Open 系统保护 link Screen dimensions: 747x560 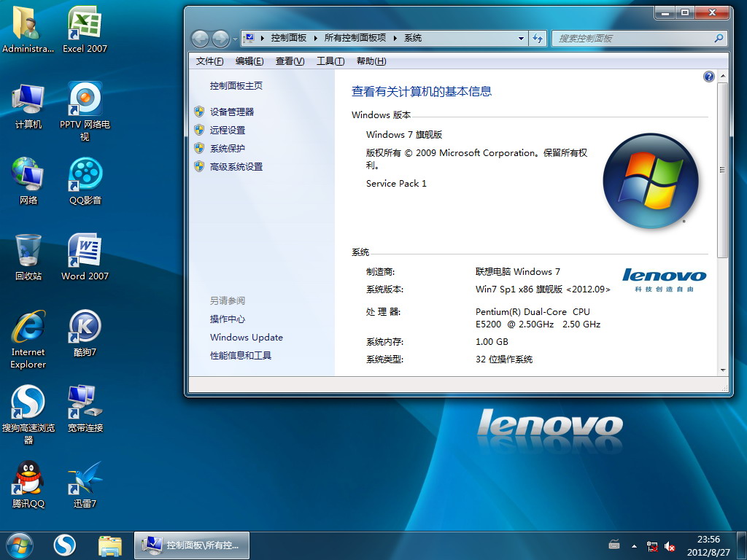(x=228, y=148)
